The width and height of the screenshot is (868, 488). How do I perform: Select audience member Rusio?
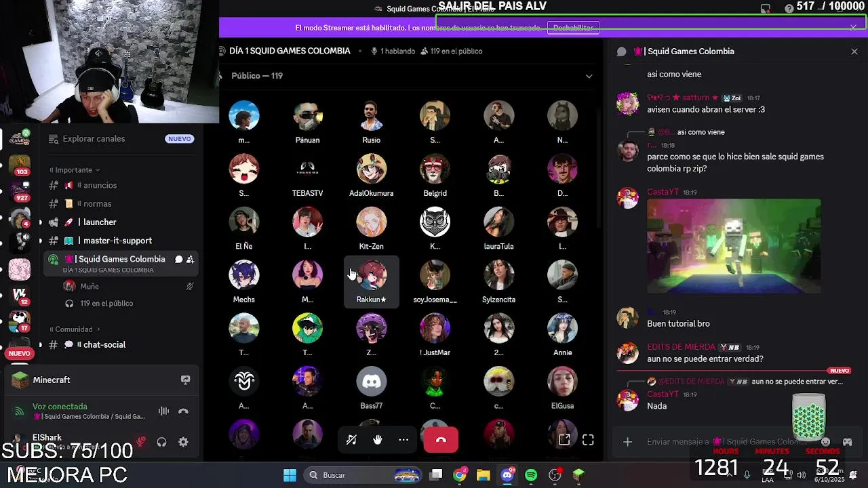(371, 123)
